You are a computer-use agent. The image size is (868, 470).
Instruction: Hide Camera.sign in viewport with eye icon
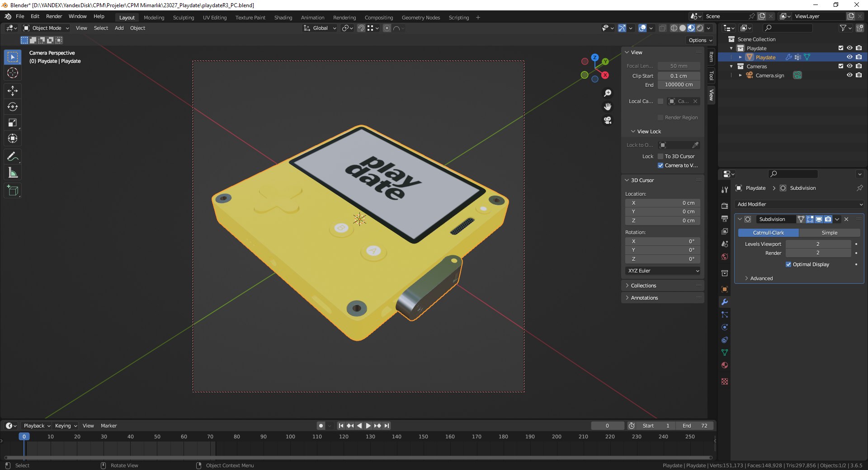849,75
